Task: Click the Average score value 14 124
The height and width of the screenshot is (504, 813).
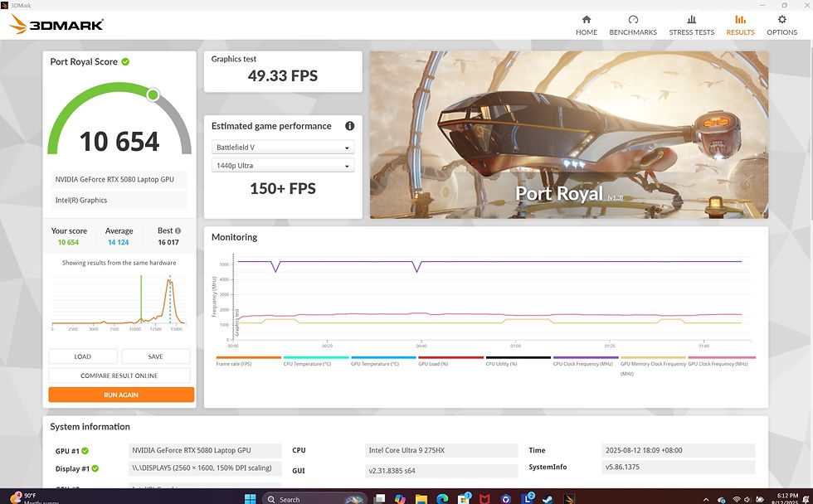Action: (119, 242)
